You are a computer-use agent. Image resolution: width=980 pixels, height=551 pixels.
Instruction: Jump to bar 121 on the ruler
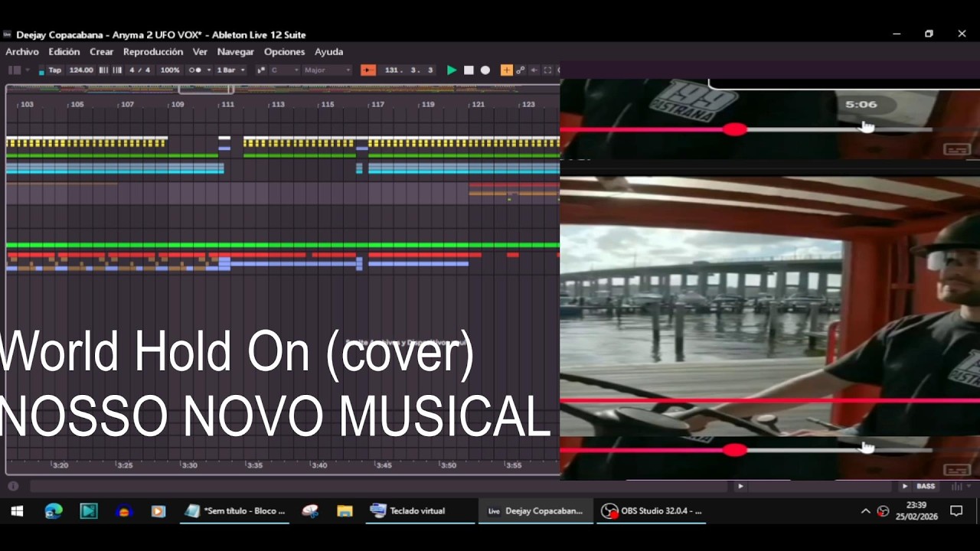[x=478, y=104]
